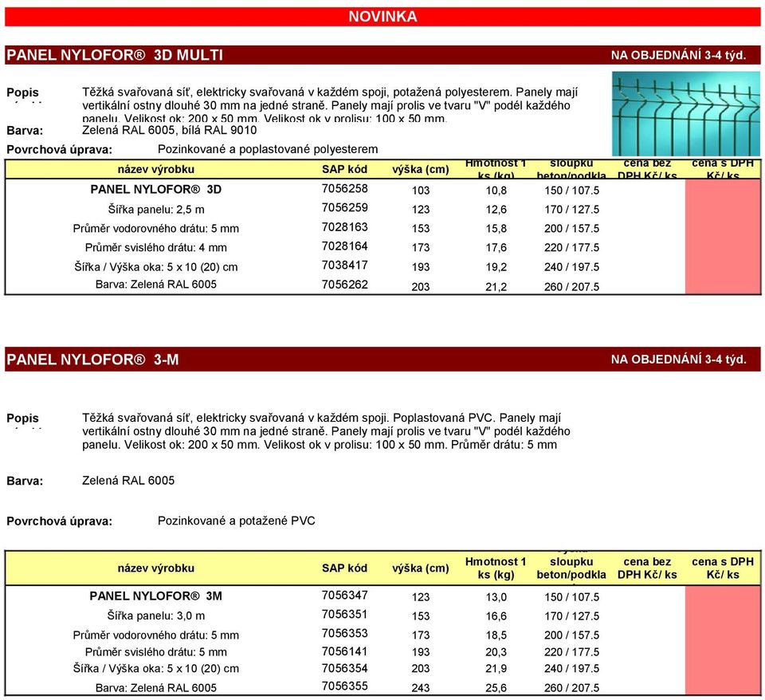765x700 pixels.
Task: Click "Pozinkované a poplastované polyesterem" surface finish text
Action: (x=268, y=149)
